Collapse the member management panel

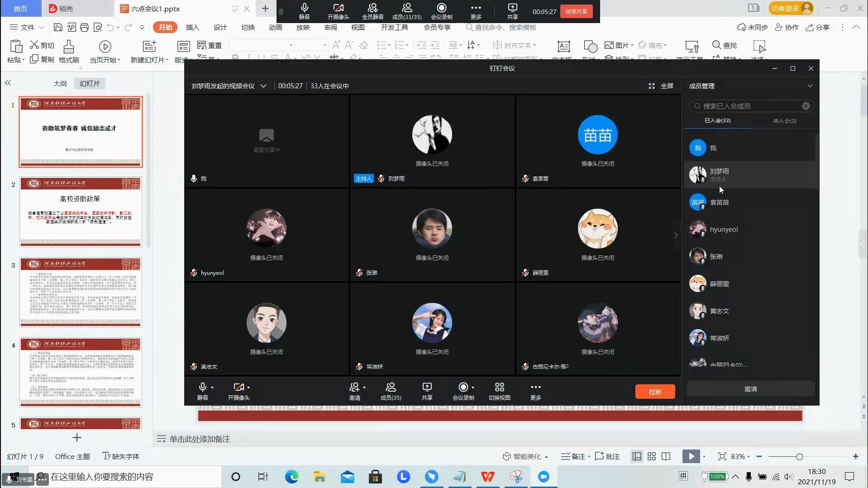point(810,86)
